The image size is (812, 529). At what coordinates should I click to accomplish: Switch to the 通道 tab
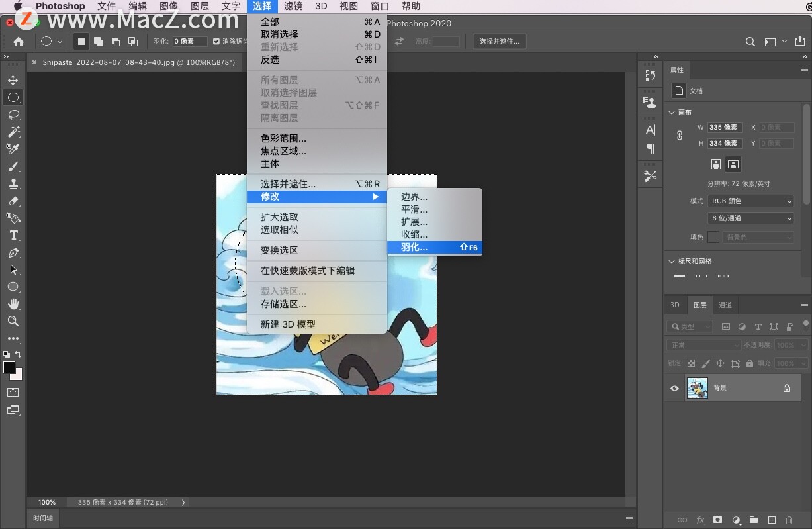click(725, 305)
